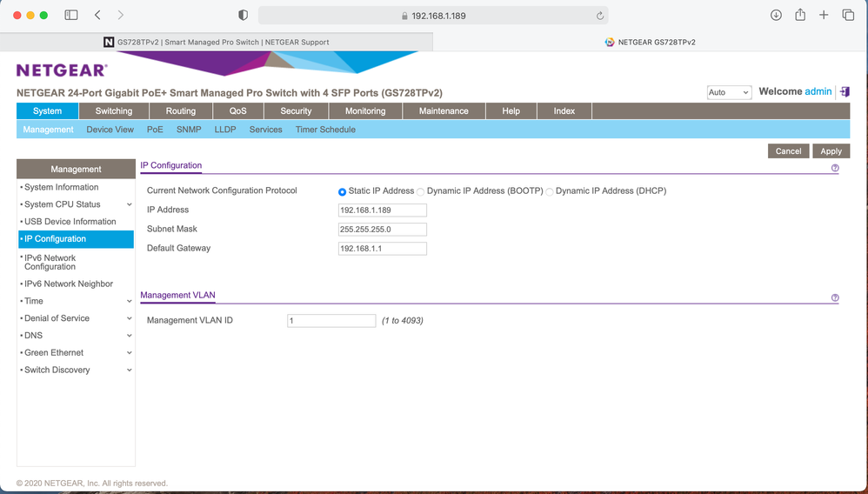Expand the DNS submenu
The height and width of the screenshot is (494, 868).
129,336
